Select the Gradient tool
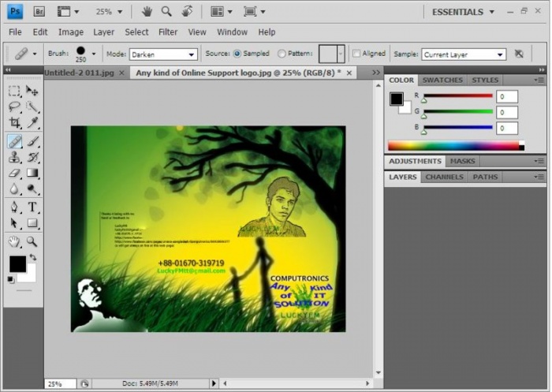 click(32, 173)
